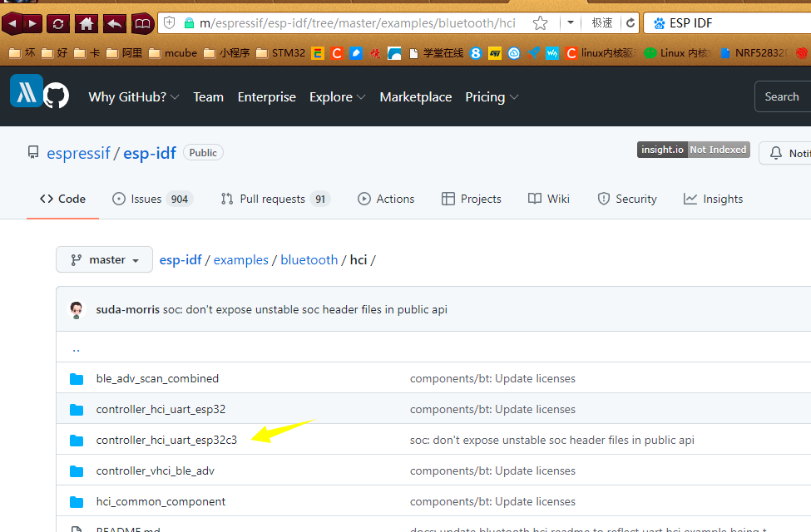
Task: Open the address bar history dropdown arrow
Action: point(571,22)
